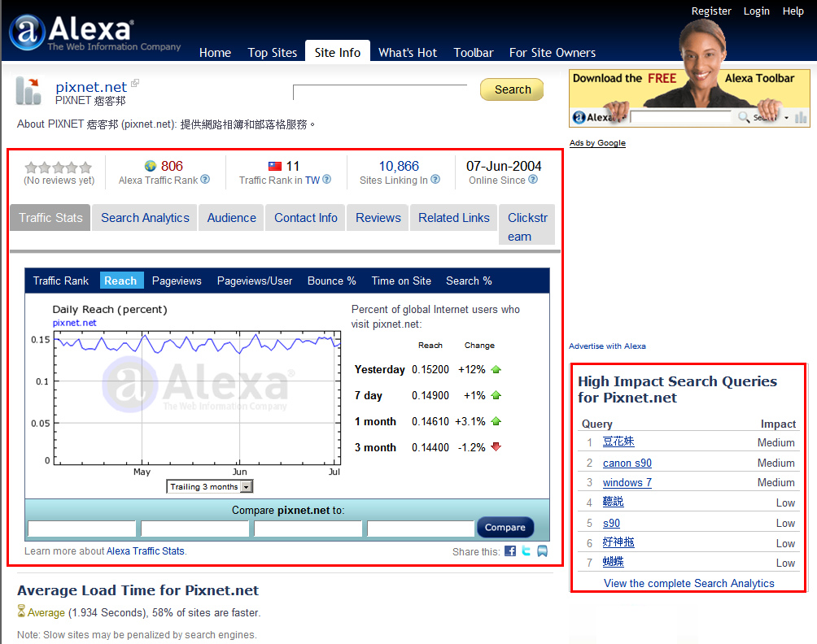Open the Trailing 3 months dropdown

pos(209,487)
